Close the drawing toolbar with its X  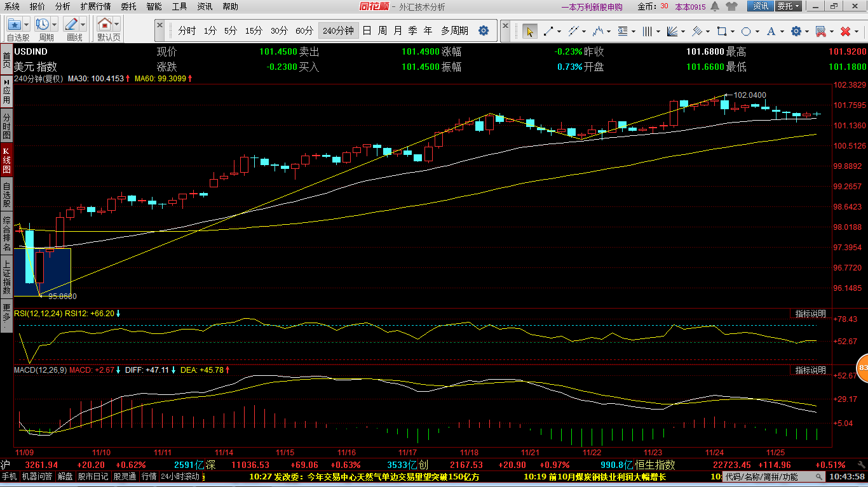tap(505, 25)
